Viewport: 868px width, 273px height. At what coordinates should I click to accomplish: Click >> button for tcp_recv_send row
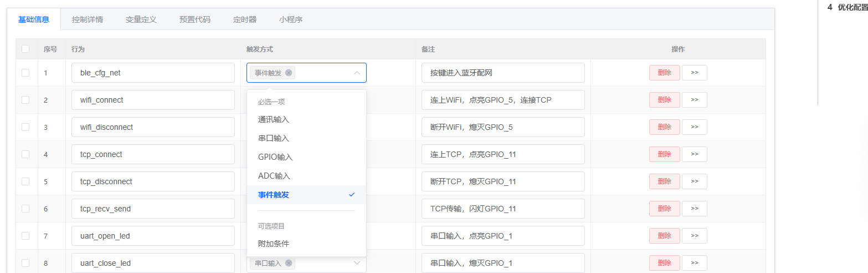(x=695, y=209)
